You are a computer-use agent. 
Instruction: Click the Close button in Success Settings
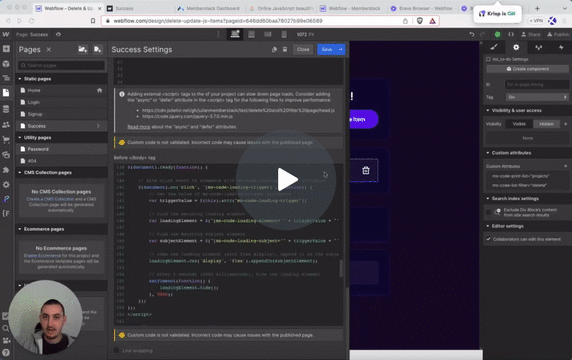click(x=303, y=49)
